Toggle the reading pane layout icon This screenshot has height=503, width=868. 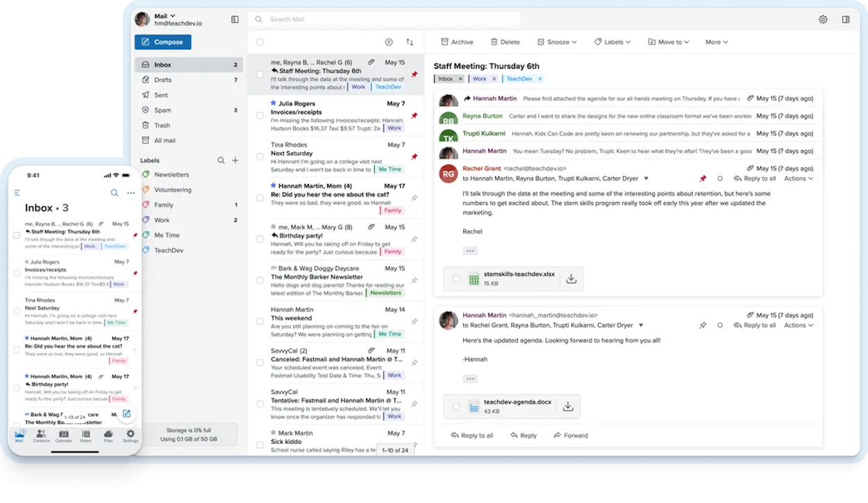coord(846,20)
